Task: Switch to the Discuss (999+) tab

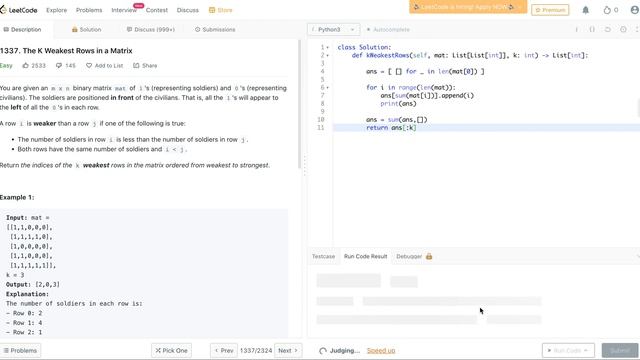Action: point(151,29)
